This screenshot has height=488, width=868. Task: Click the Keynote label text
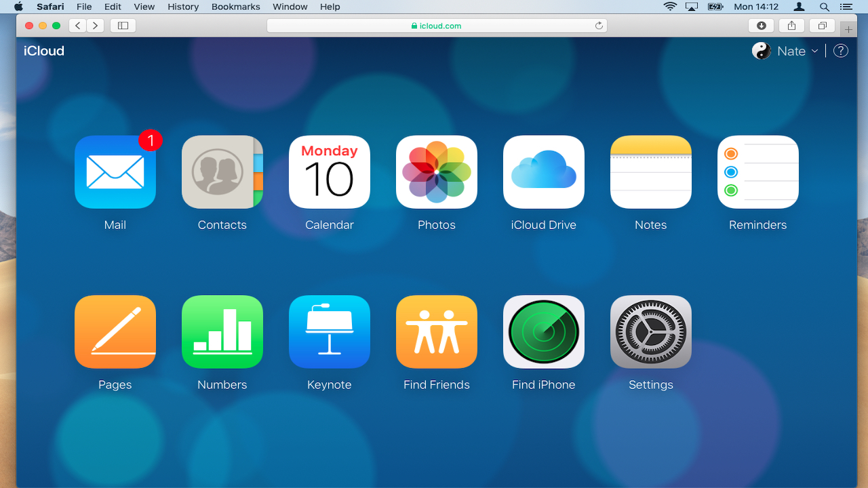click(x=330, y=385)
